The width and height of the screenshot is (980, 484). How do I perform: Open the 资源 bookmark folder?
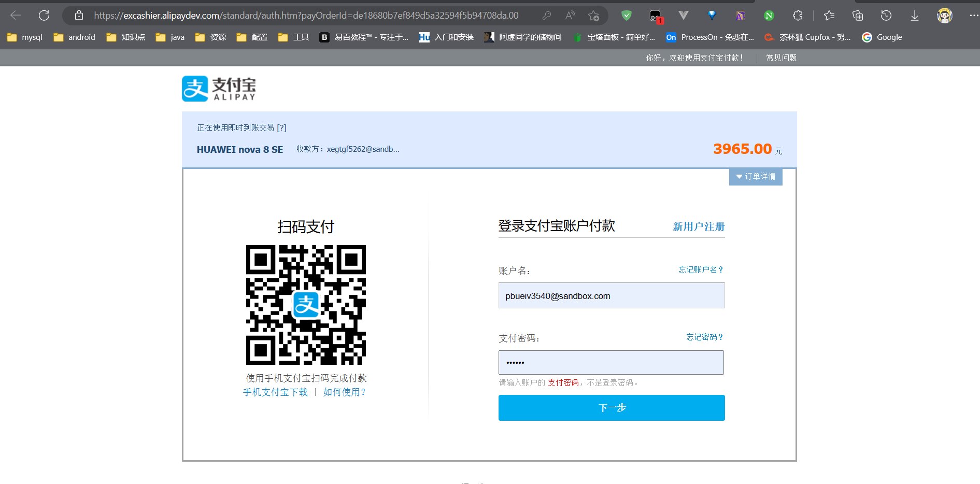pos(210,37)
